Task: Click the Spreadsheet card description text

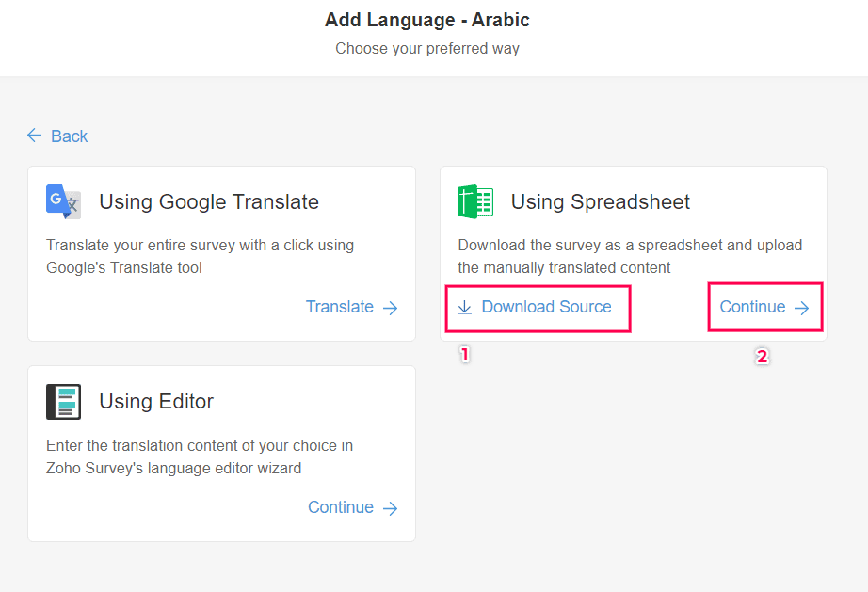Action: point(630,256)
